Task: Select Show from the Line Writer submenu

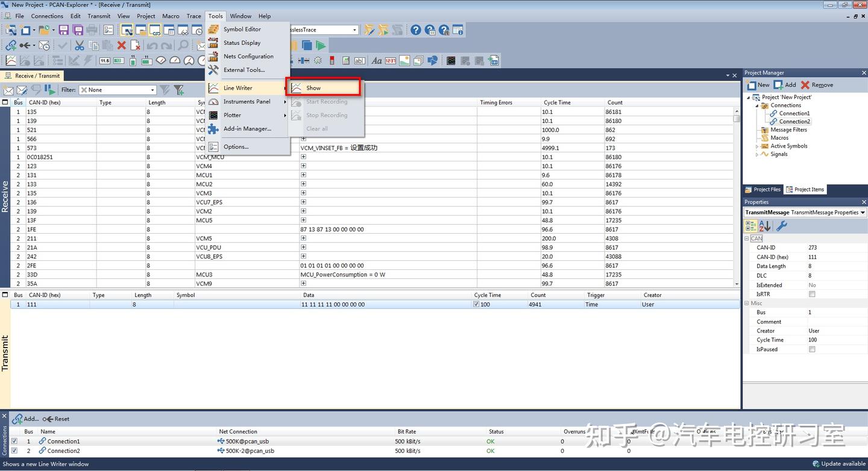Action: (x=313, y=87)
